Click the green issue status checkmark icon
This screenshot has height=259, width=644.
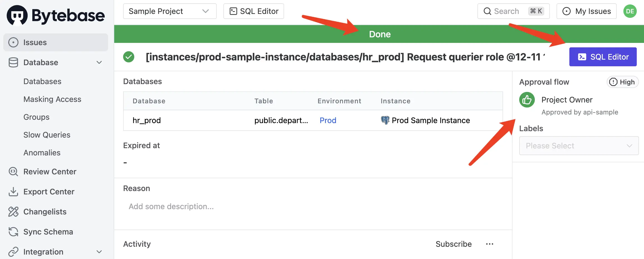click(x=129, y=57)
